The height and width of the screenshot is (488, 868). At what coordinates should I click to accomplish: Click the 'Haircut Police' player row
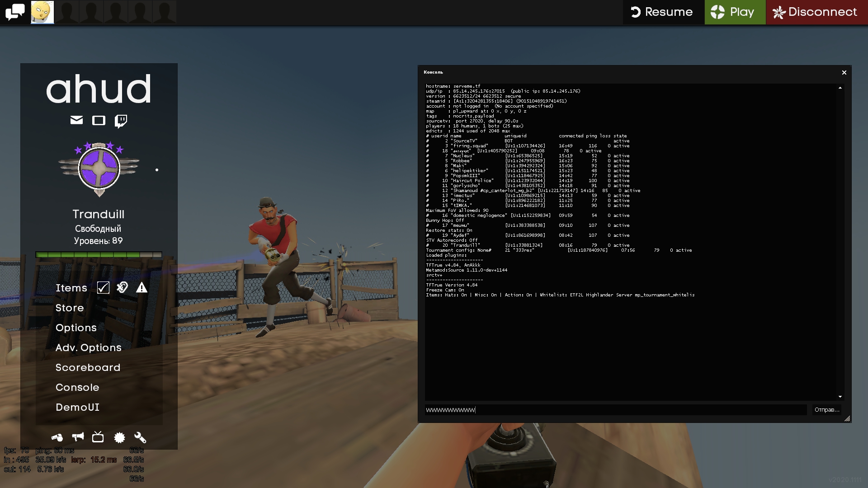[x=528, y=181]
